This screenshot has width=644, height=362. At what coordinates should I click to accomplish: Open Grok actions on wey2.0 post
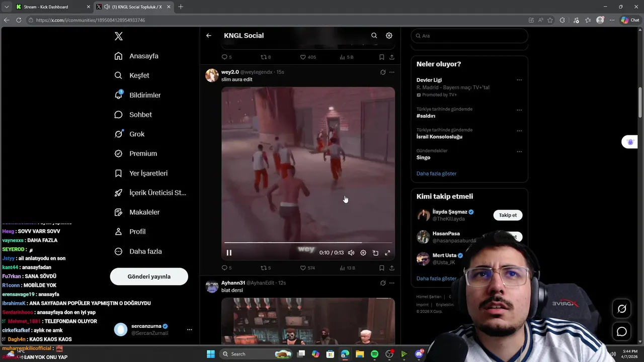(x=383, y=72)
